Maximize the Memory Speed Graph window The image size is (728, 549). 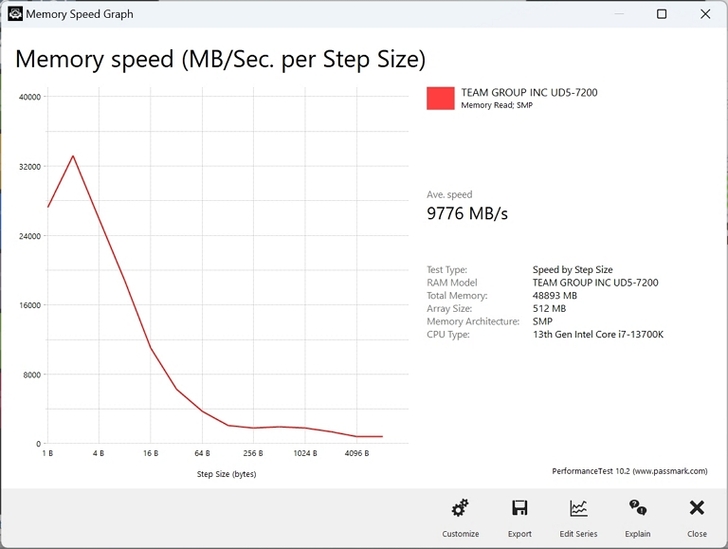pos(662,14)
